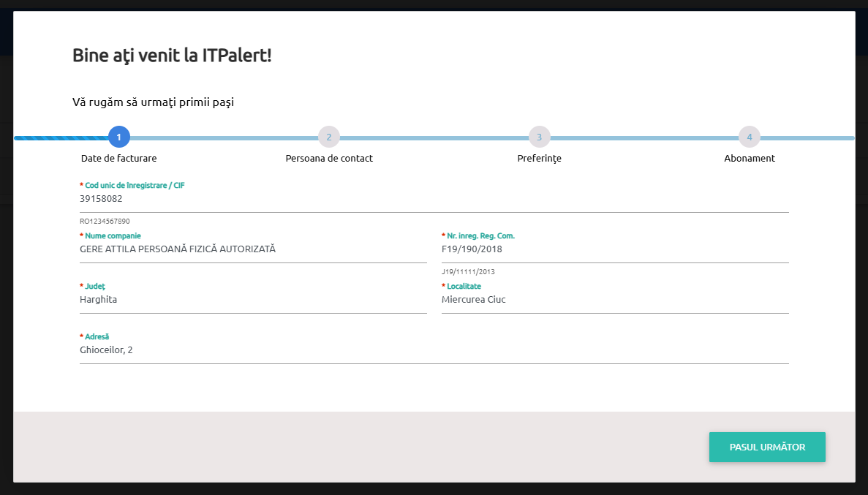Viewport: 868px width, 495px height.
Task: Go to step 2 circle Persoana de contact
Action: (329, 137)
